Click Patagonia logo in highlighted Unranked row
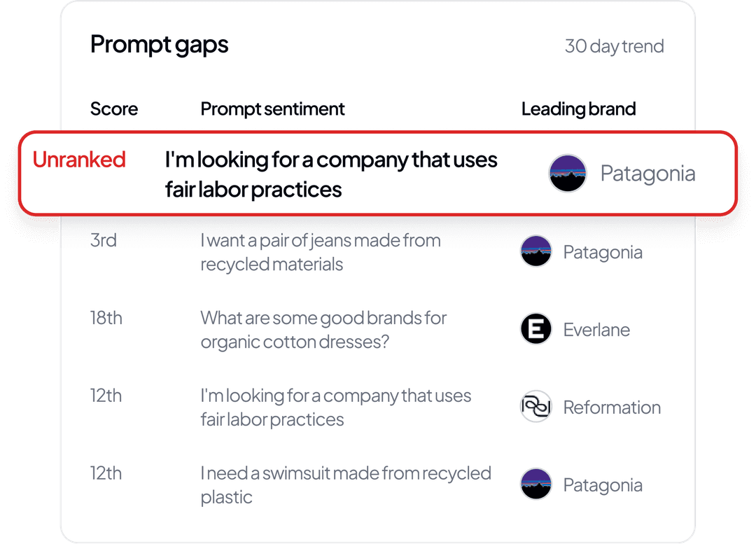The width and height of the screenshot is (756, 544). click(568, 174)
